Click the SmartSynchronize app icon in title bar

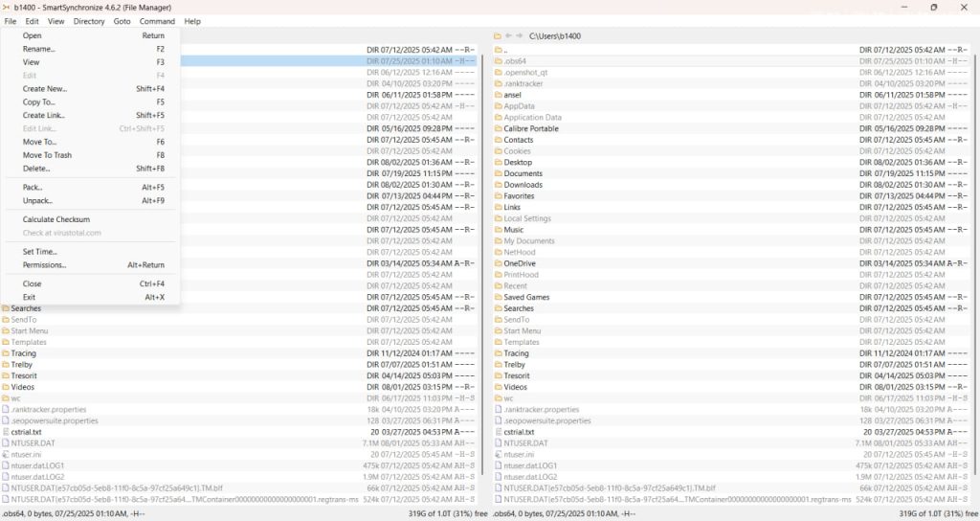7,8
